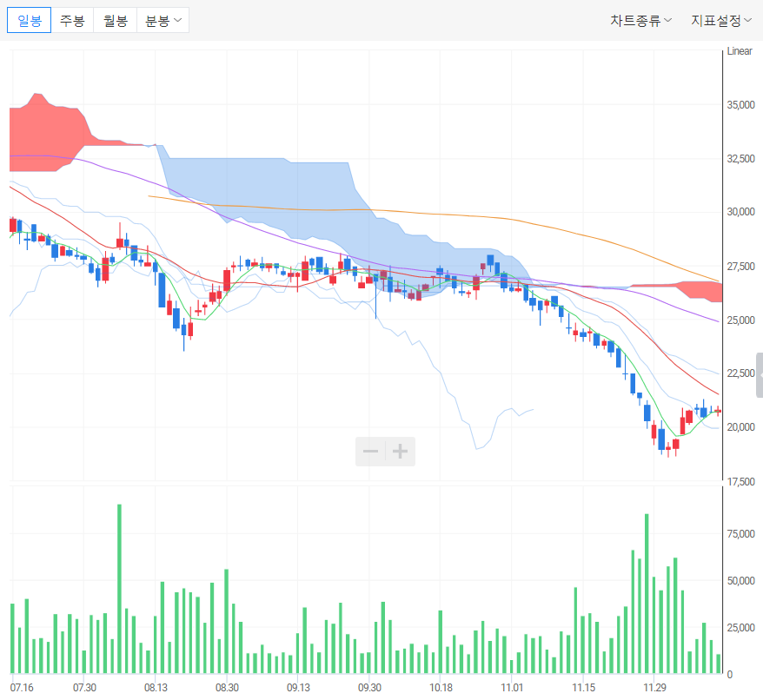This screenshot has height=700, width=763.
Task: Click the 22,500 price axis label
Action: tap(740, 373)
